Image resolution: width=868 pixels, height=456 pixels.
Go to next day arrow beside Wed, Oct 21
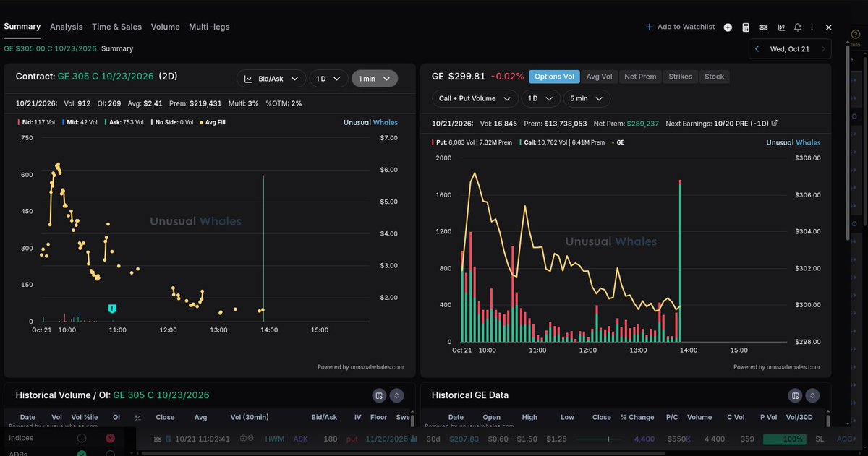click(x=823, y=49)
